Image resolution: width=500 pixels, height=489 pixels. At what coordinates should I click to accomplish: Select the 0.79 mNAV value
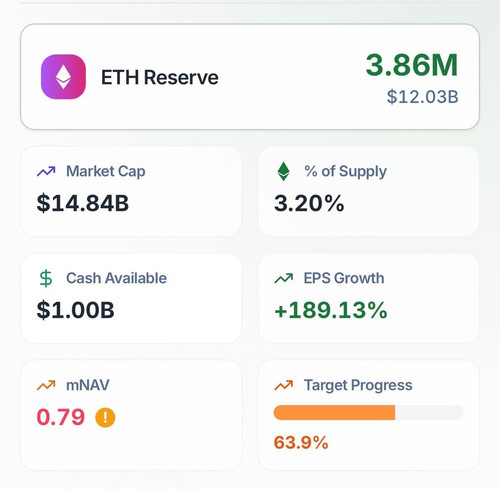click(x=61, y=417)
